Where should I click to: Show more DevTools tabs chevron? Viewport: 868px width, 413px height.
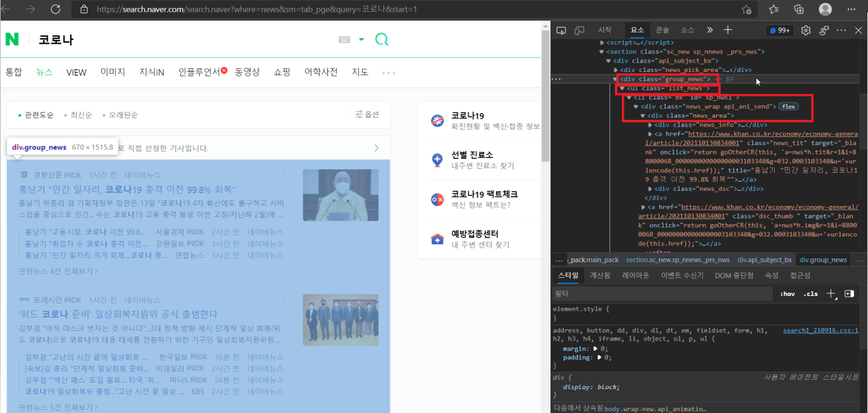710,30
